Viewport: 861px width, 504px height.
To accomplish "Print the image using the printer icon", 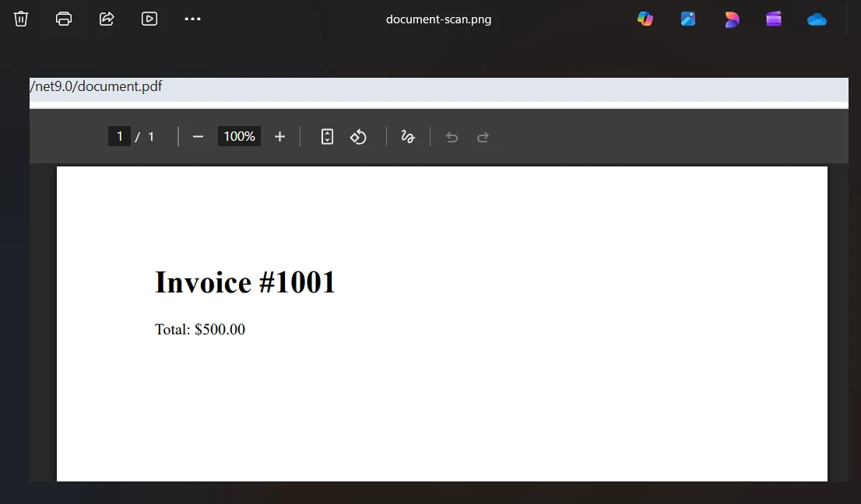I will point(64,19).
